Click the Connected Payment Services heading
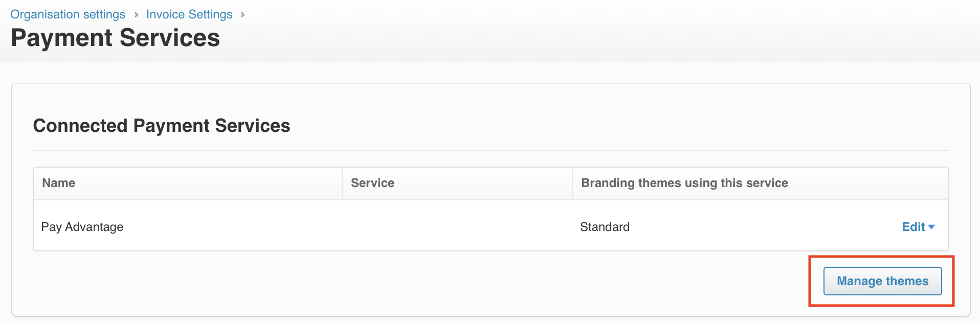The height and width of the screenshot is (325, 980). coord(162,126)
